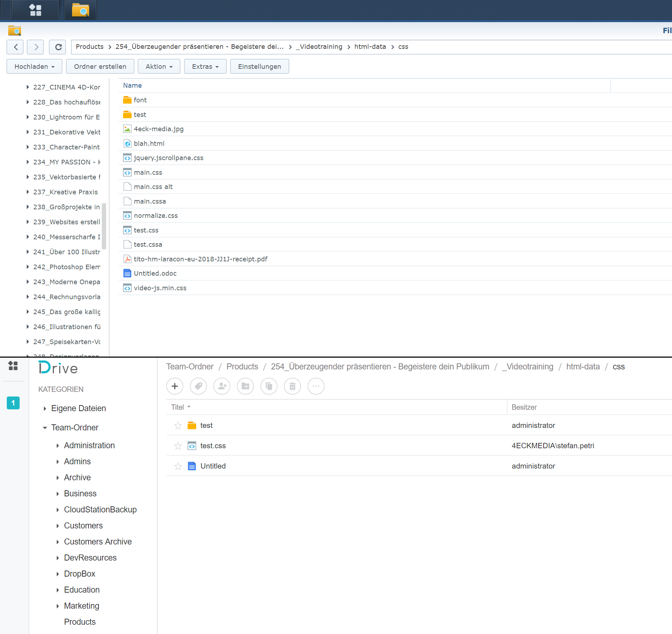Viewport: 672px width, 634px height.
Task: Expand the Eigene Dateien category
Action: [45, 408]
